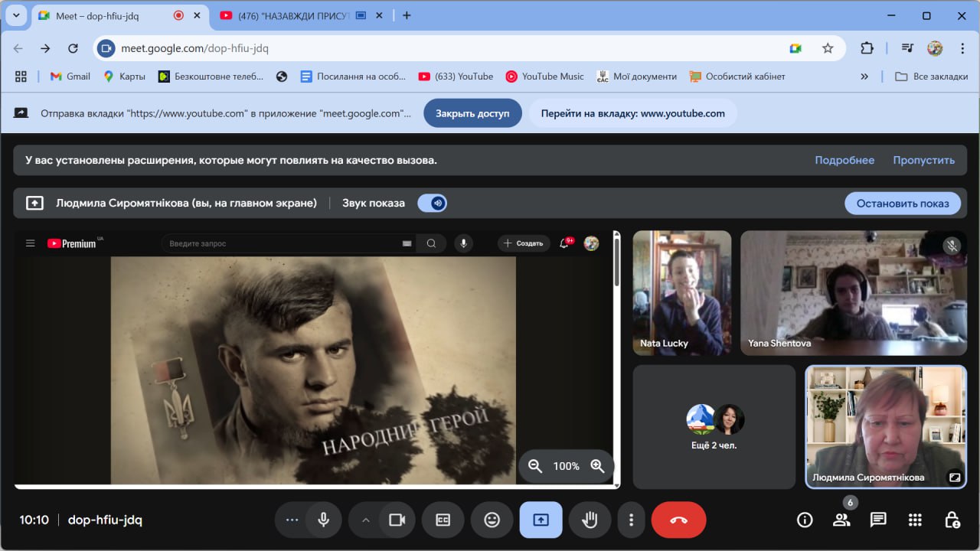The height and width of the screenshot is (551, 980).
Task: Open the Карты bookmark
Action: pyautogui.click(x=124, y=77)
